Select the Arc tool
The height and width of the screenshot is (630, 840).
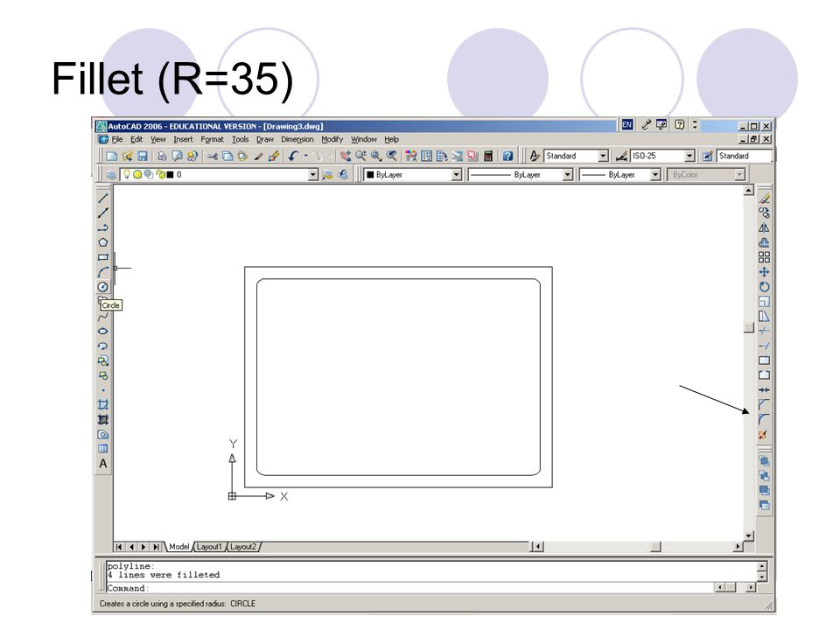[x=103, y=272]
